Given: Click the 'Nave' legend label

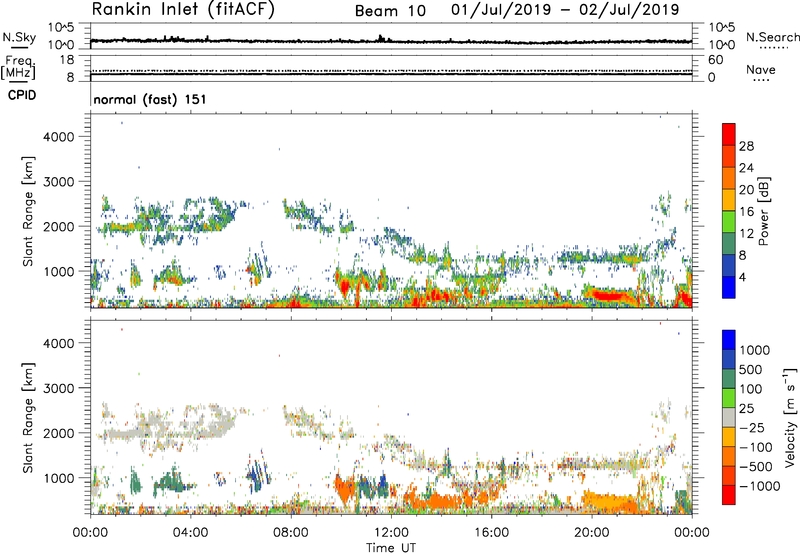Looking at the screenshot, I should pos(761,70).
